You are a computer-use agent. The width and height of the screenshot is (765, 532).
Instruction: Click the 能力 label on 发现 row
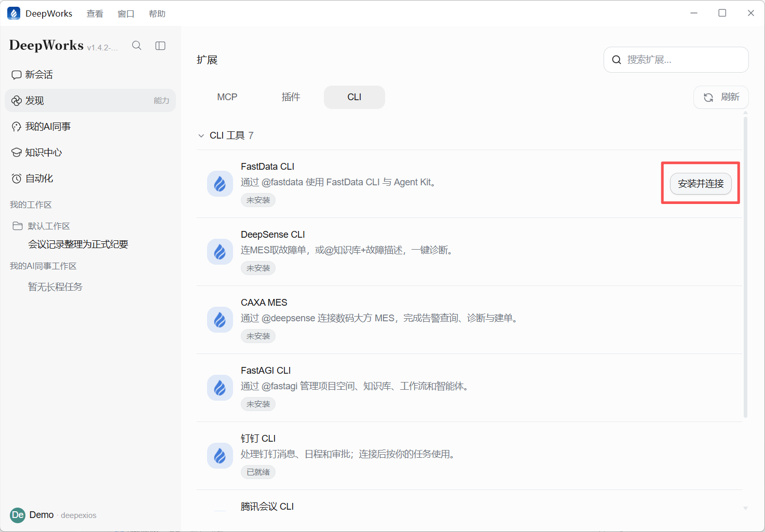[x=161, y=101]
